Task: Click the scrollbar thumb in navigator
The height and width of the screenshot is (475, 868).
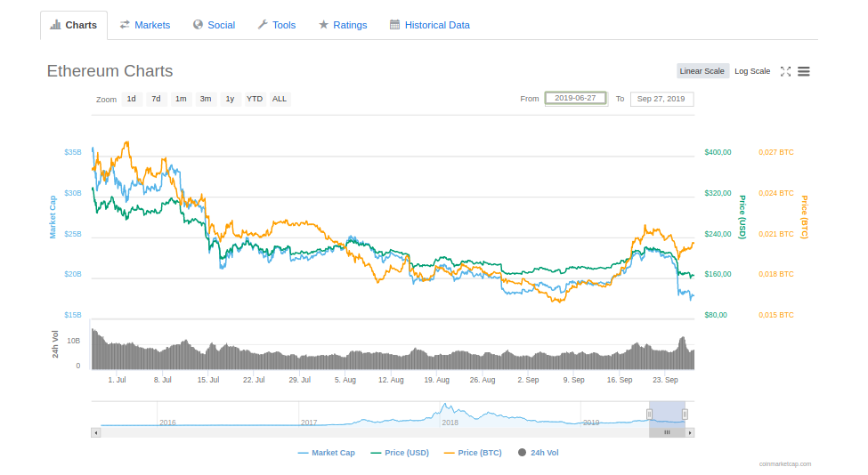Action: [667, 433]
